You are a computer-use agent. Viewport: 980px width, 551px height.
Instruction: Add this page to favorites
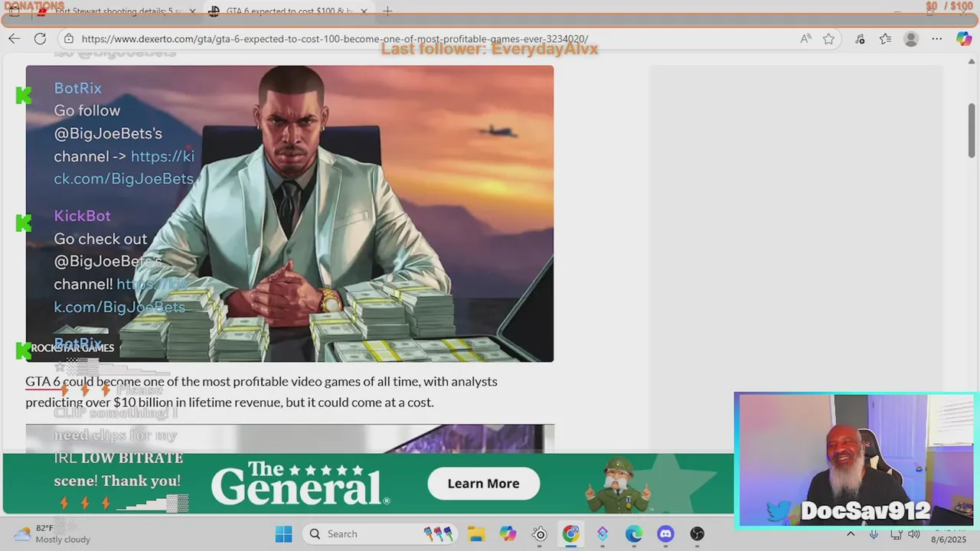tap(828, 39)
